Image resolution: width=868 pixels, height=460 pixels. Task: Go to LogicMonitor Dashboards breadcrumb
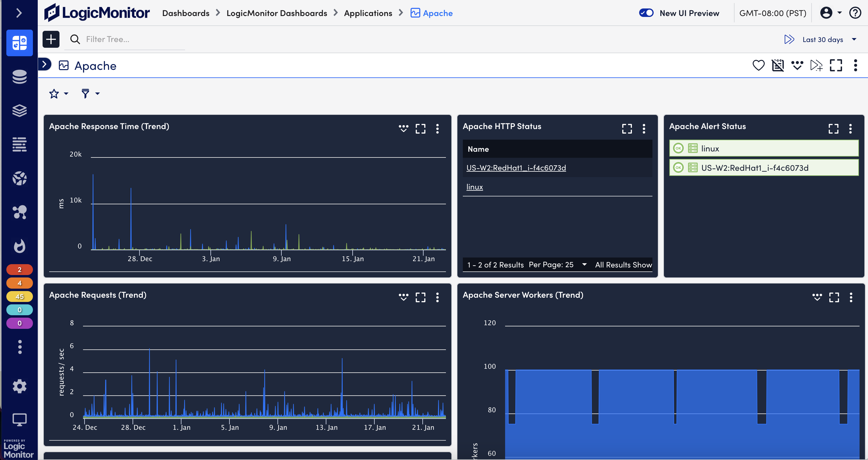pos(276,13)
